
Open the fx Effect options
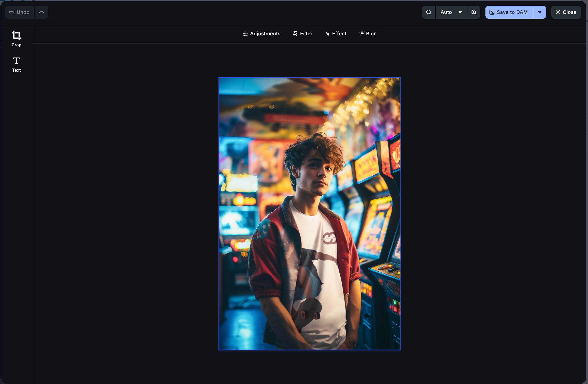tap(335, 34)
